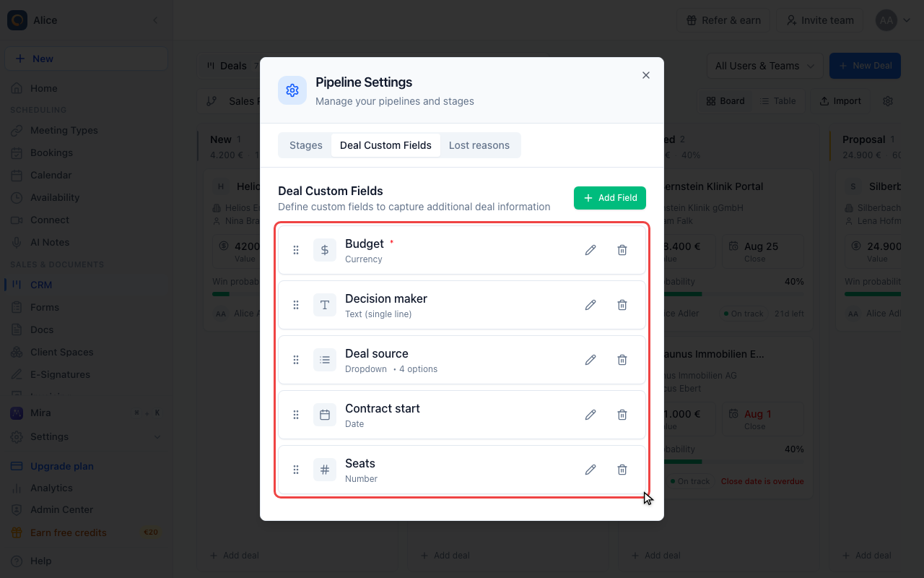Open the Lost reasons tab
Screen dimensions: 924x578
pyautogui.click(x=479, y=145)
